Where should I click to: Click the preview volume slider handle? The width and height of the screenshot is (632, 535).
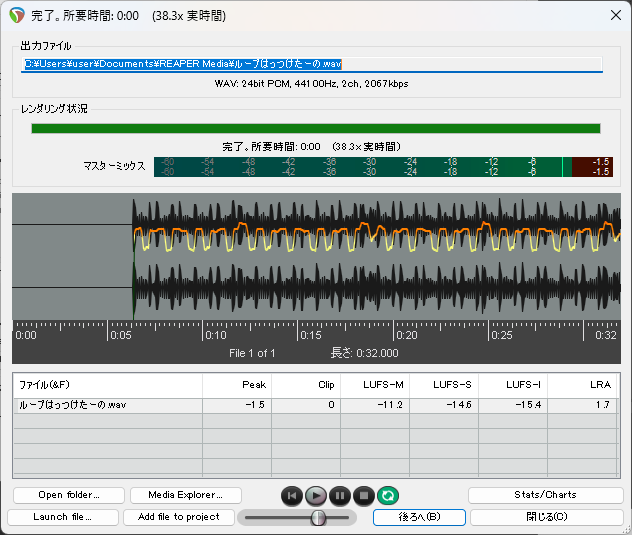[x=318, y=517]
